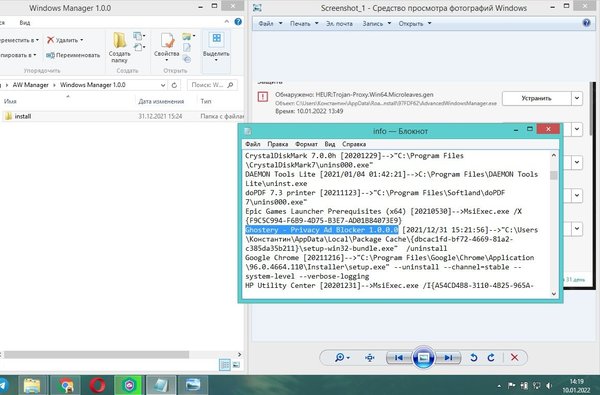Click Explorer search box

pyautogui.click(x=212, y=85)
